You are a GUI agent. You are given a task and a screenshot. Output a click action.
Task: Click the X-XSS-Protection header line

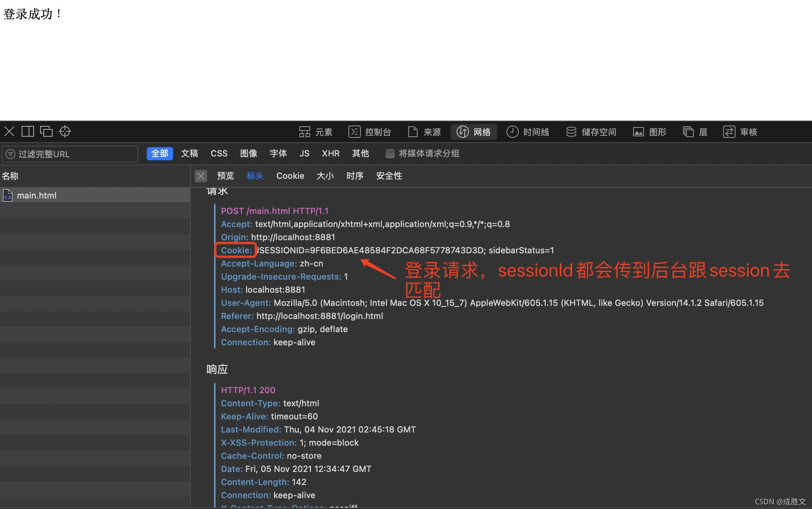pos(290,443)
